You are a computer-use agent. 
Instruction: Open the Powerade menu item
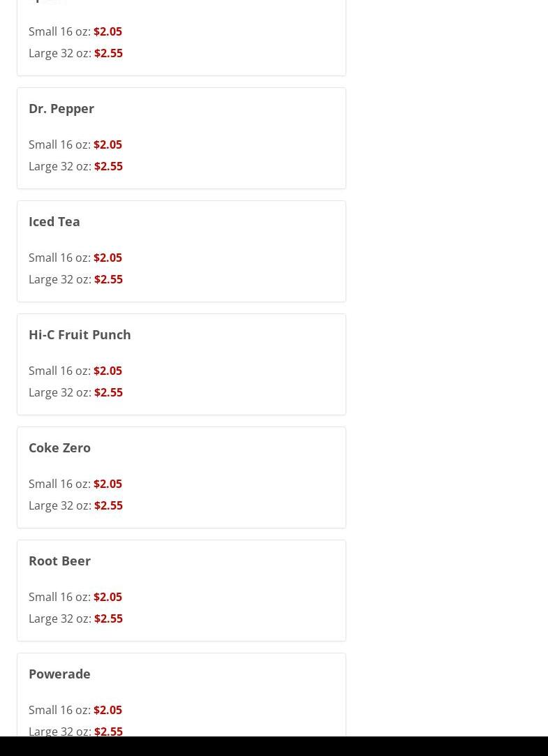59,674
